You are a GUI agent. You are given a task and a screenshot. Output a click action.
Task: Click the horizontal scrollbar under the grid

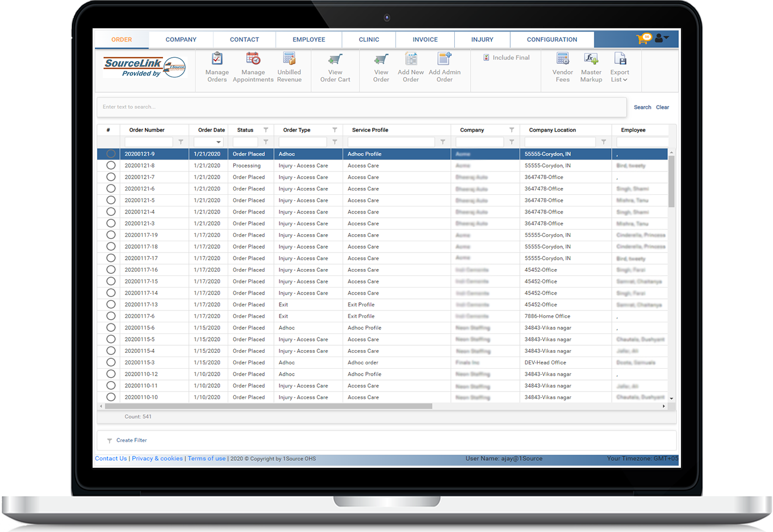[x=268, y=406]
